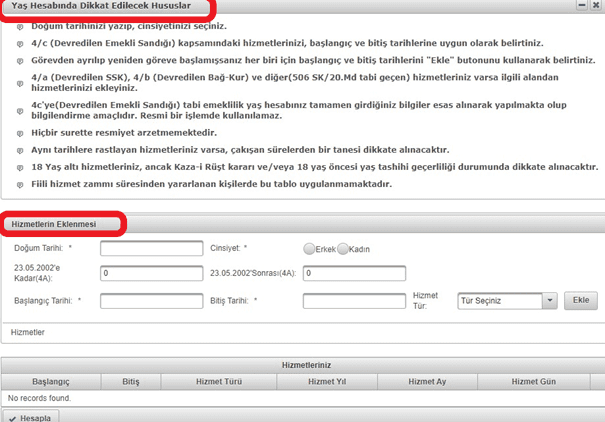Select the Erkek radio button
The width and height of the screenshot is (605, 422).
tap(309, 249)
